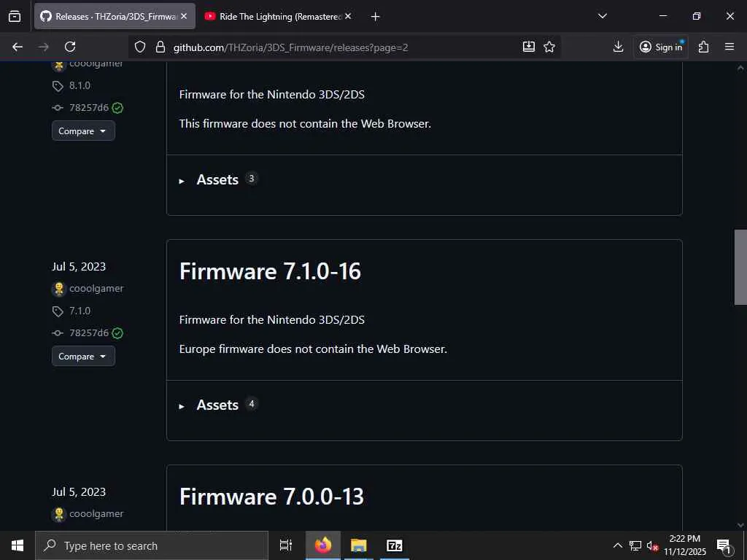The image size is (747, 560).
Task: Open a new browser tab
Action: pyautogui.click(x=375, y=17)
